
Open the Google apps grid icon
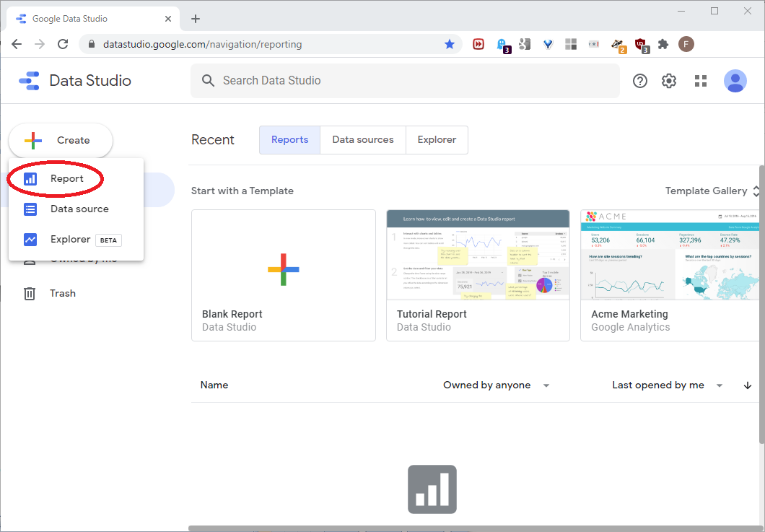coord(701,81)
